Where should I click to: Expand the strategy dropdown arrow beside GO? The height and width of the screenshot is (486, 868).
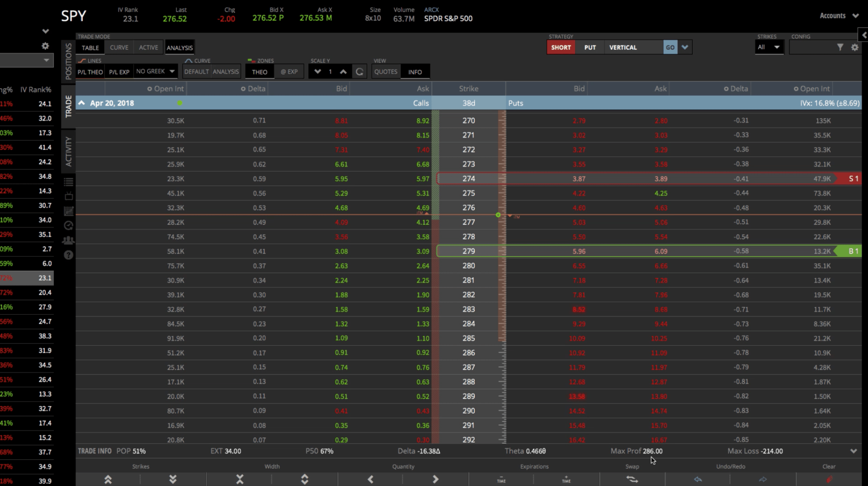[x=685, y=47]
